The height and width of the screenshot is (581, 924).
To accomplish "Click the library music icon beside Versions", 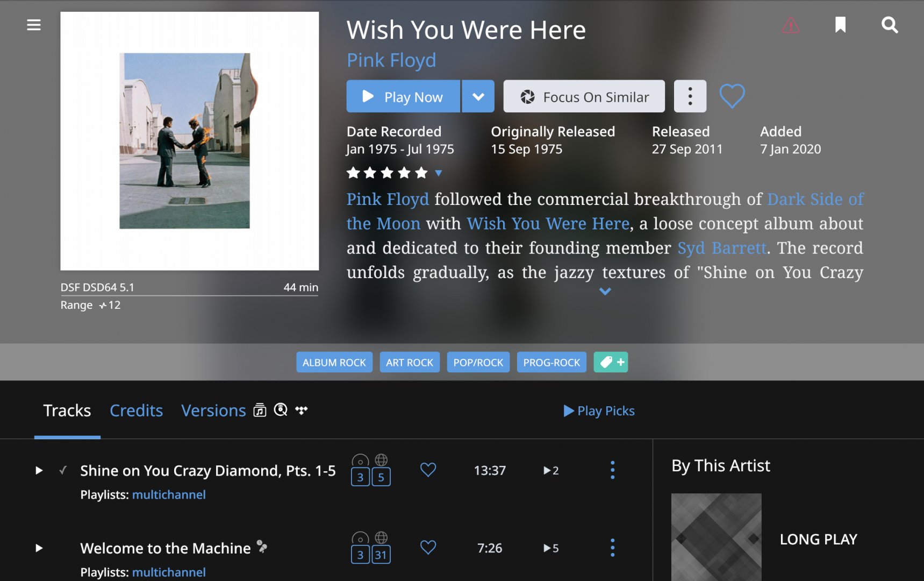I will pyautogui.click(x=260, y=410).
